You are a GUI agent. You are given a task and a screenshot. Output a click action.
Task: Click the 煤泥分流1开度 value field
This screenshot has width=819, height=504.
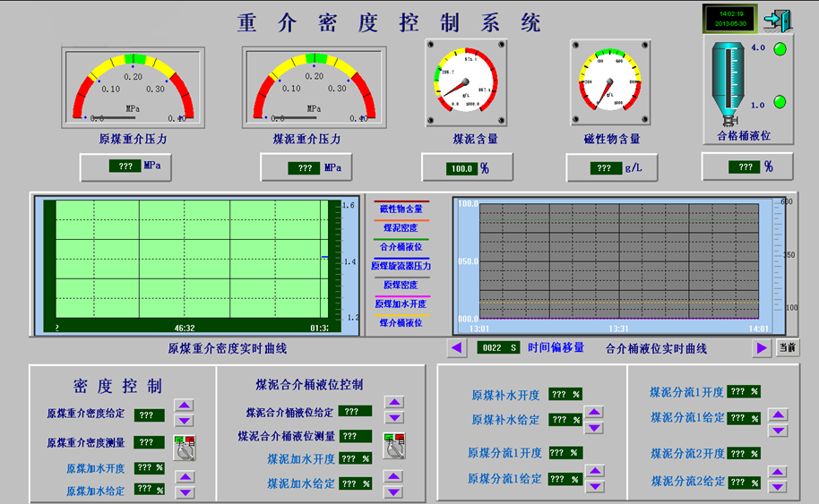(x=744, y=391)
